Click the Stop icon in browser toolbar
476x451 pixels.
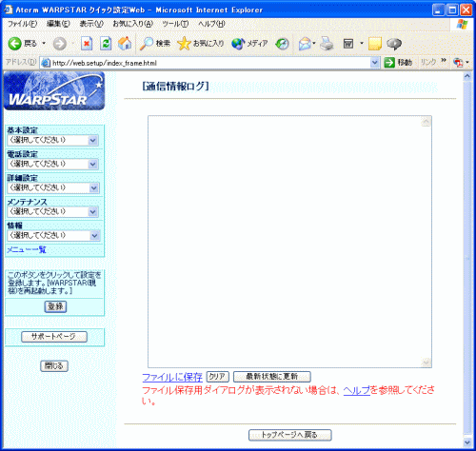(87, 44)
